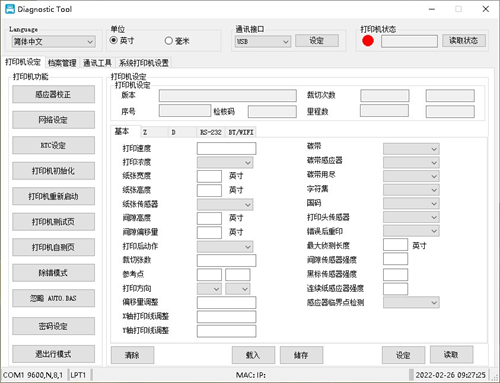Open the USB interface dropdown

[263, 41]
